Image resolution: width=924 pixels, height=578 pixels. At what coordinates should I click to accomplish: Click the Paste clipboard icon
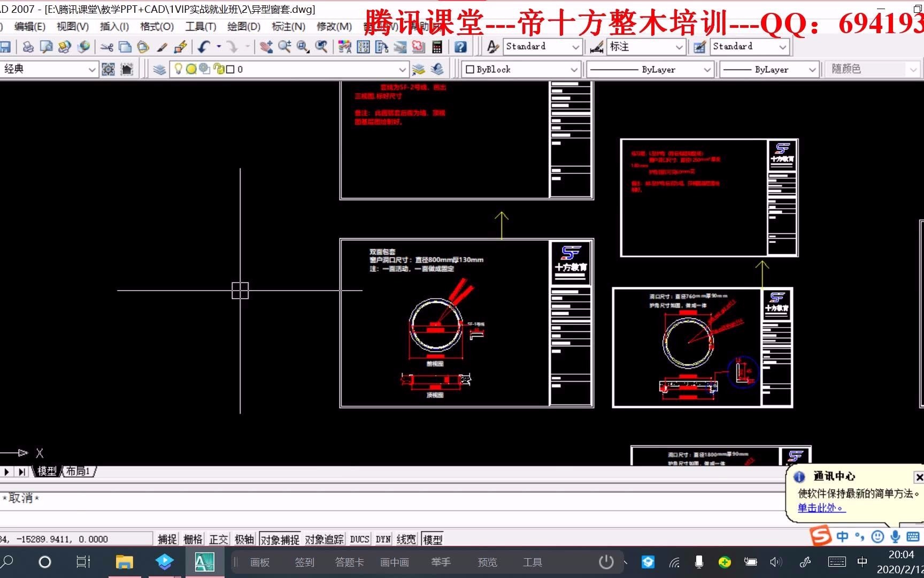click(143, 47)
